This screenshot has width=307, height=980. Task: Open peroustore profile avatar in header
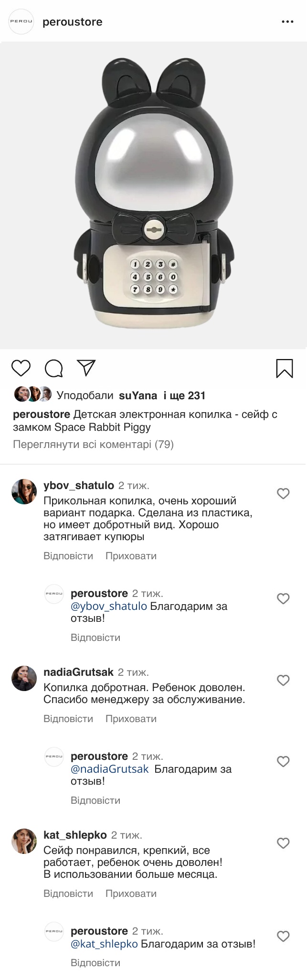click(x=21, y=22)
